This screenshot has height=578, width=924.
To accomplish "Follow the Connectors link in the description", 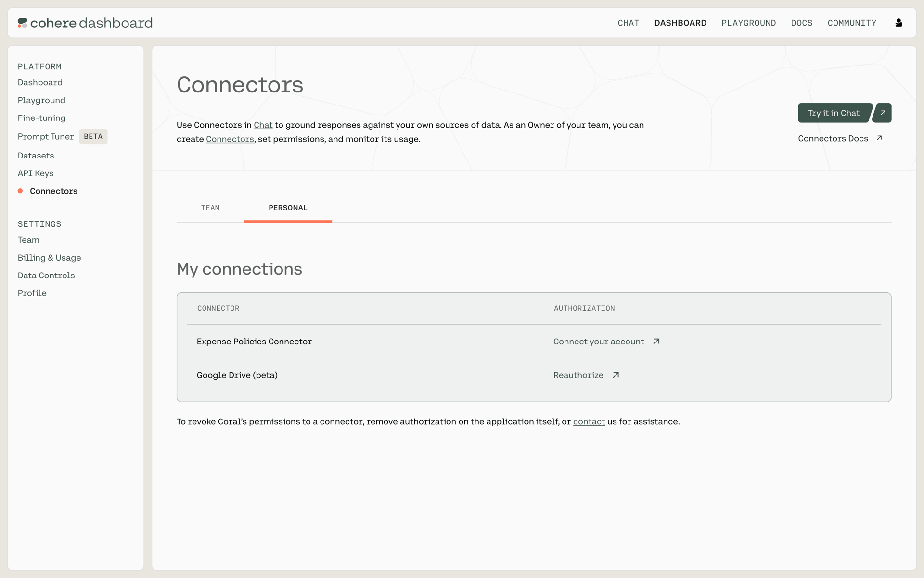I will (230, 139).
